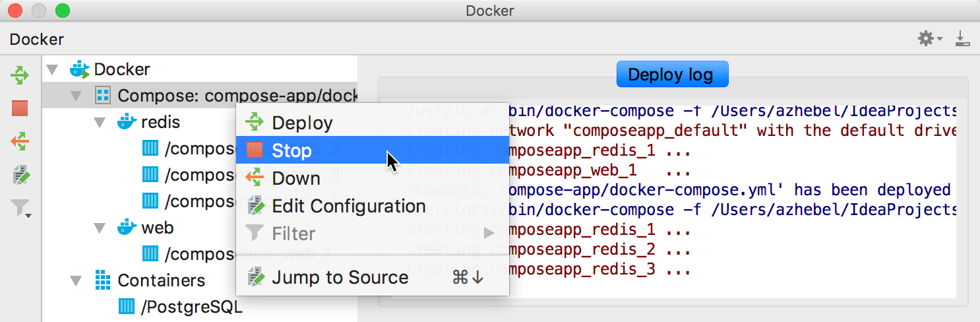The width and height of the screenshot is (980, 322).
Task: Click the hide tool window icon
Action: pyautogui.click(x=962, y=39)
